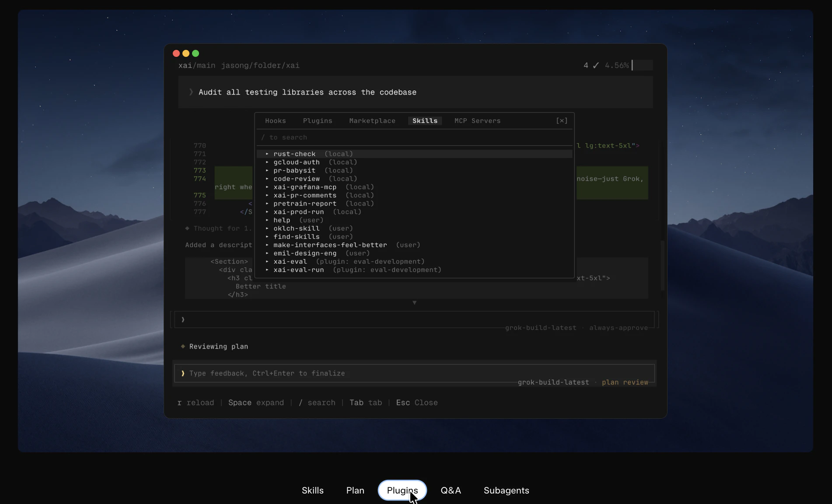The image size is (832, 504).
Task: Click the 'Type feedback' input field
Action: (x=414, y=374)
